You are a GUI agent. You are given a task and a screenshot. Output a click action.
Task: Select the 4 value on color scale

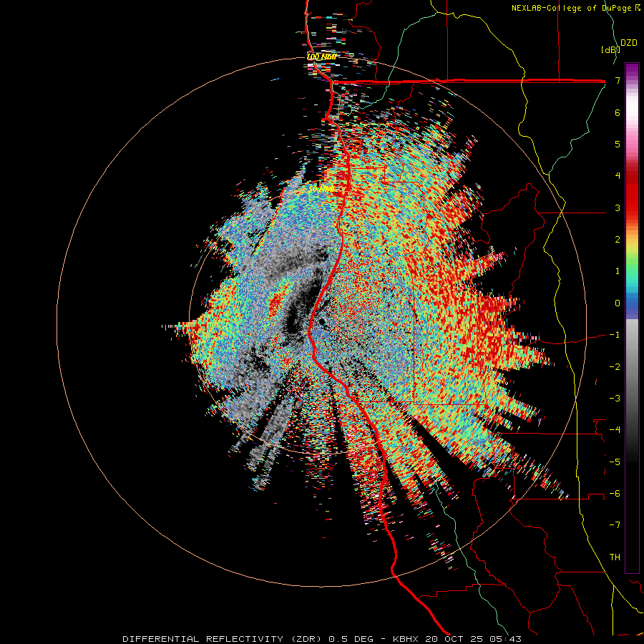point(618,176)
